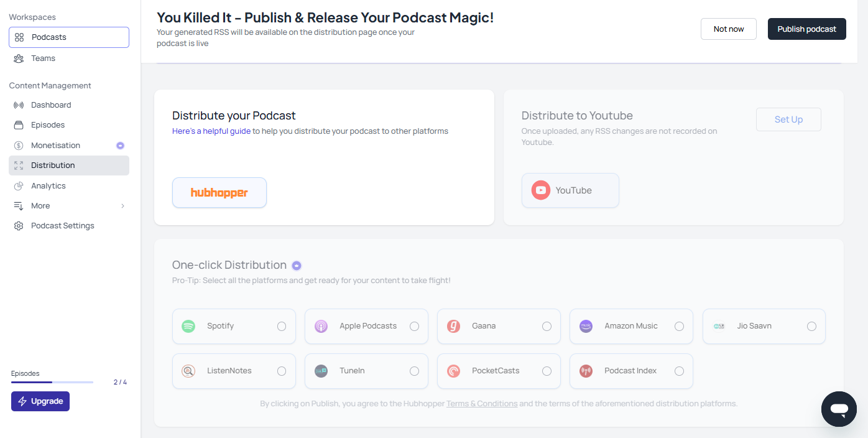Click the Podcast Index logo icon
Image resolution: width=868 pixels, height=438 pixels.
(586, 371)
